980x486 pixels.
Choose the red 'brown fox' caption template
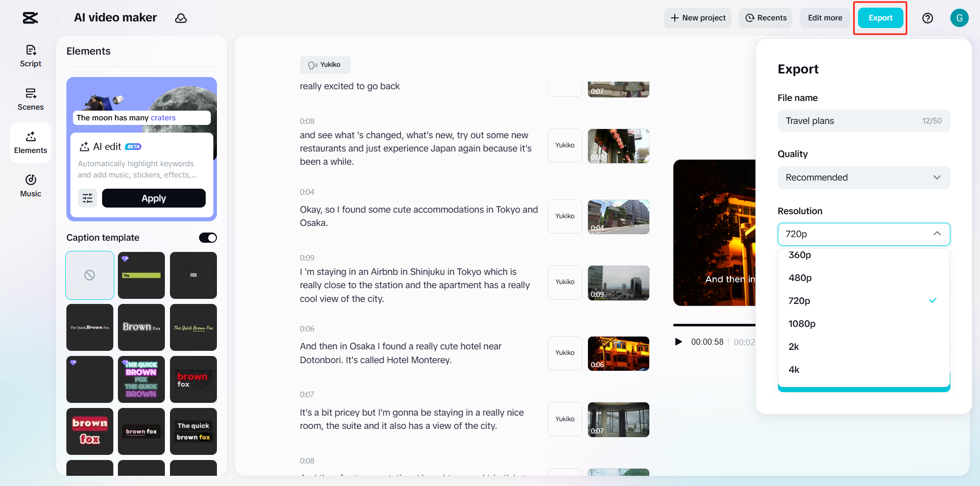point(193,379)
